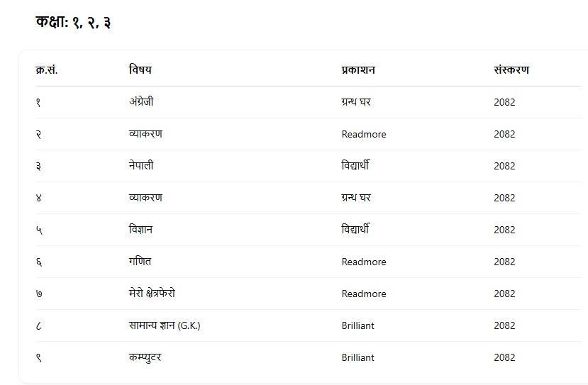Viewport: 588px width, 385px height.
Task: Select the "विषय" column header
Action: (140, 70)
